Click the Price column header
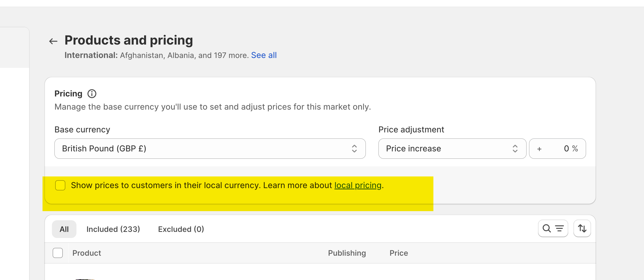 399,253
